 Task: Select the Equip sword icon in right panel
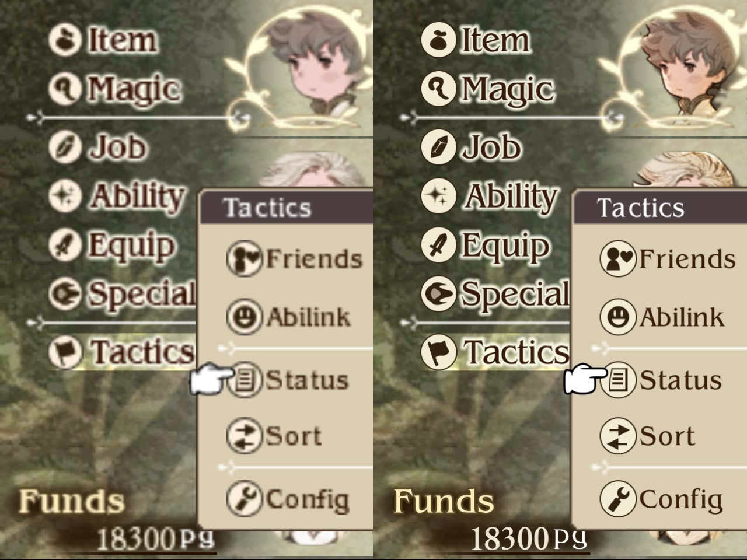click(x=438, y=245)
